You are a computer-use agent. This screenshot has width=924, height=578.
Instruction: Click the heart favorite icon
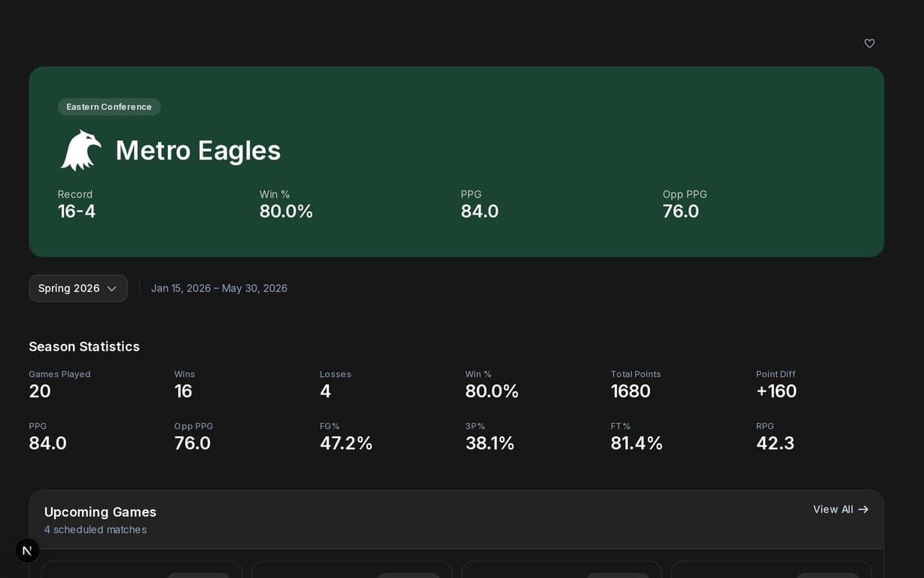869,44
